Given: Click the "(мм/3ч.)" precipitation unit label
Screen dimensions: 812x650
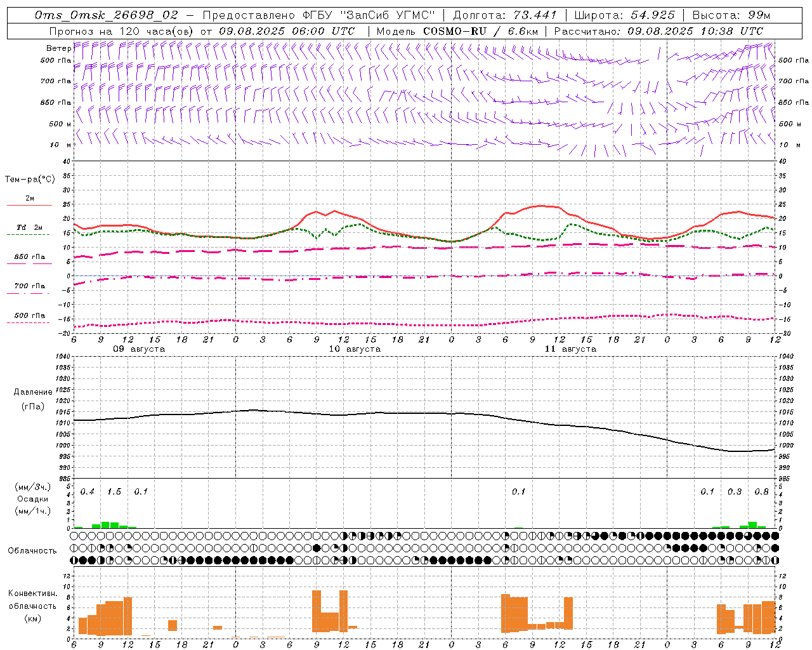Looking at the screenshot, I should [32, 487].
